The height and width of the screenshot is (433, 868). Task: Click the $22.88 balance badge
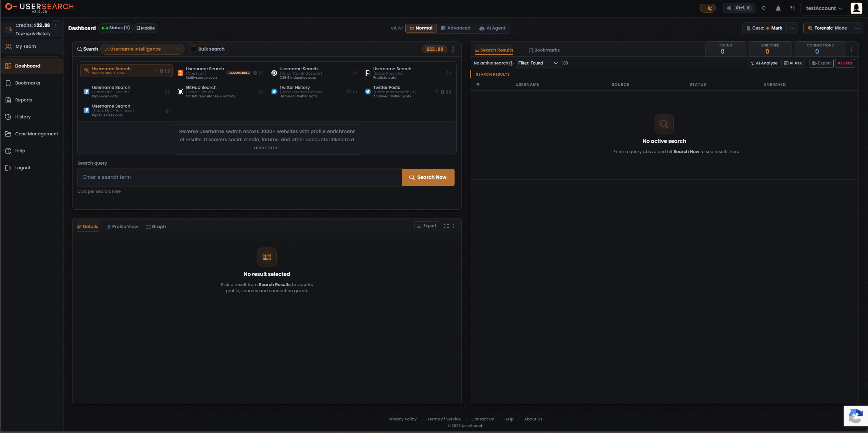(x=435, y=49)
